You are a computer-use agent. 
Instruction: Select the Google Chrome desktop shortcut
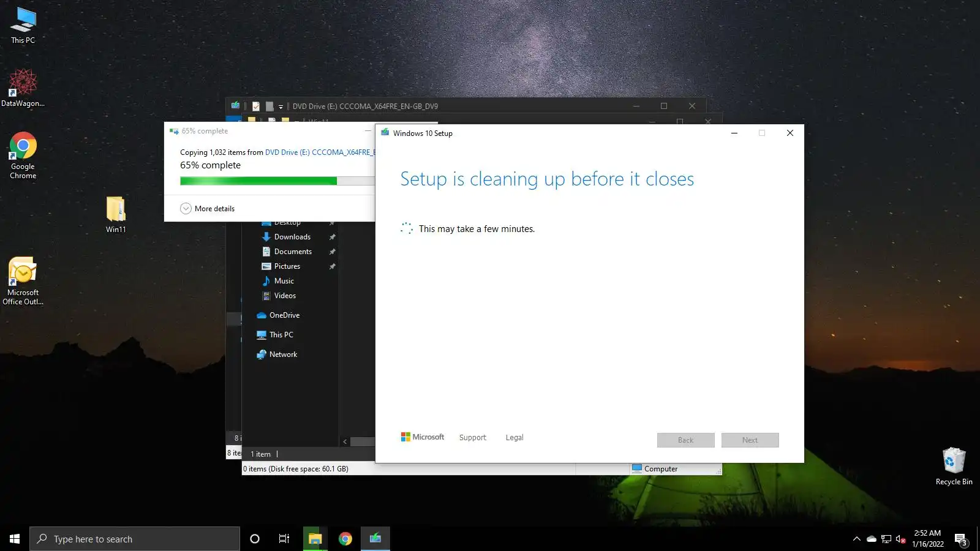click(23, 156)
